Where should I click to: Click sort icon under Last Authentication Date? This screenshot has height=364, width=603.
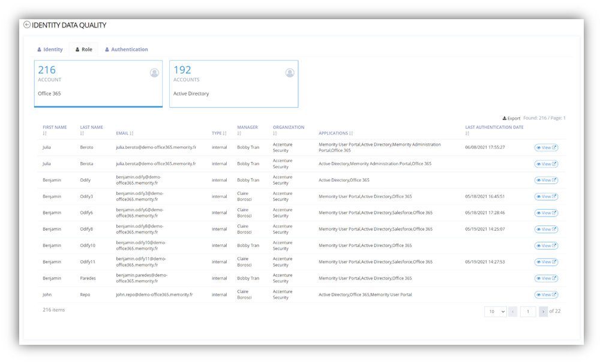467,134
